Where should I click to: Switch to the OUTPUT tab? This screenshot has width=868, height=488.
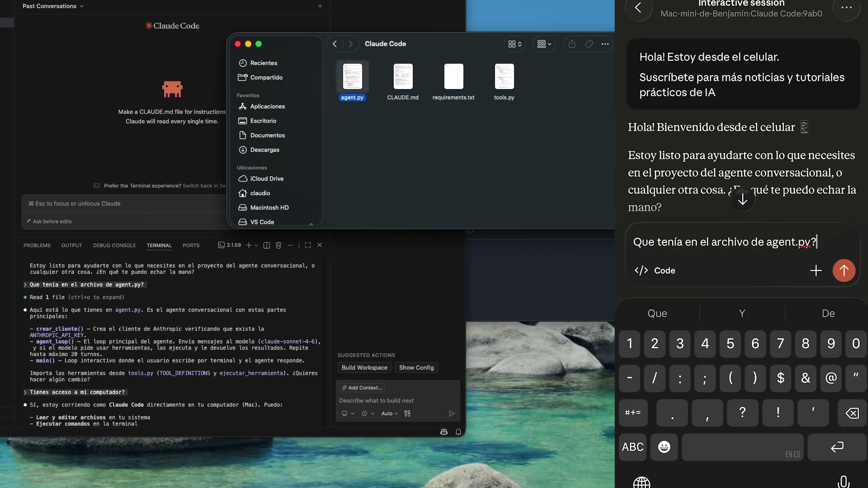[x=72, y=245]
